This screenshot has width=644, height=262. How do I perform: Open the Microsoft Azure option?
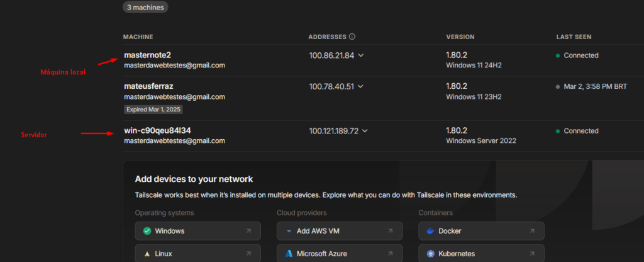click(340, 253)
